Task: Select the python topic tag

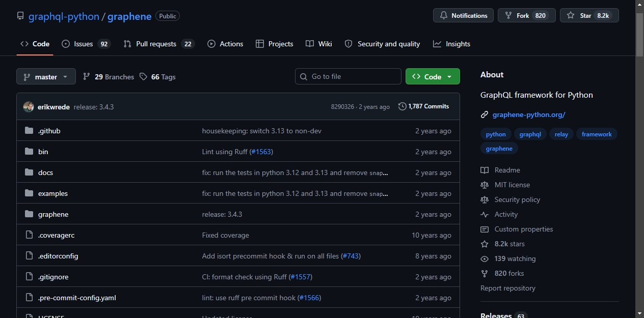Action: pyautogui.click(x=496, y=134)
